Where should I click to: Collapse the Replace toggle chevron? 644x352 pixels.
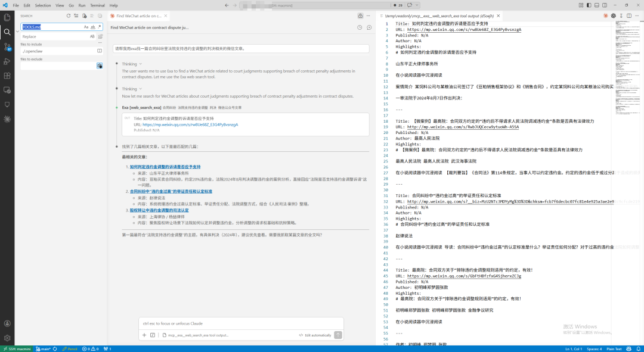point(17,32)
